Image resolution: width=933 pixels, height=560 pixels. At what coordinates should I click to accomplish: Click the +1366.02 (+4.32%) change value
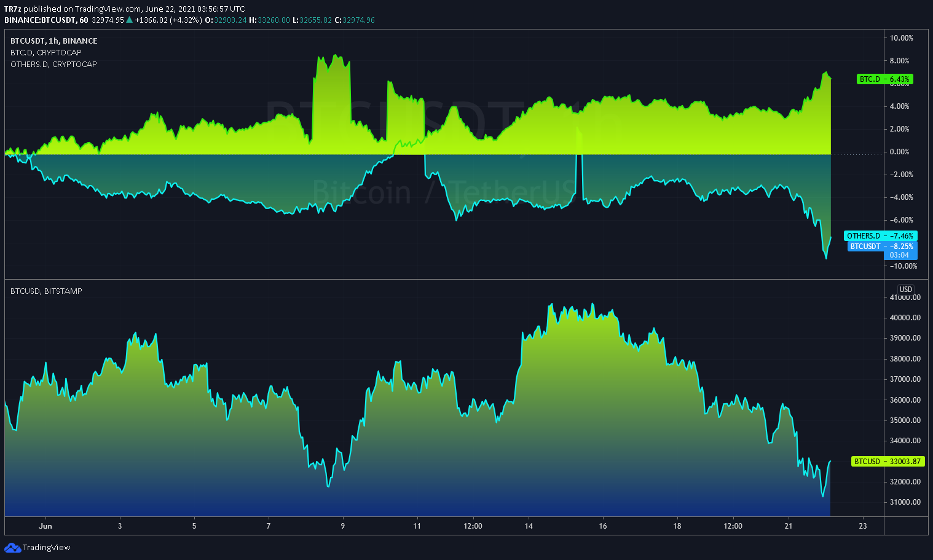(x=168, y=20)
